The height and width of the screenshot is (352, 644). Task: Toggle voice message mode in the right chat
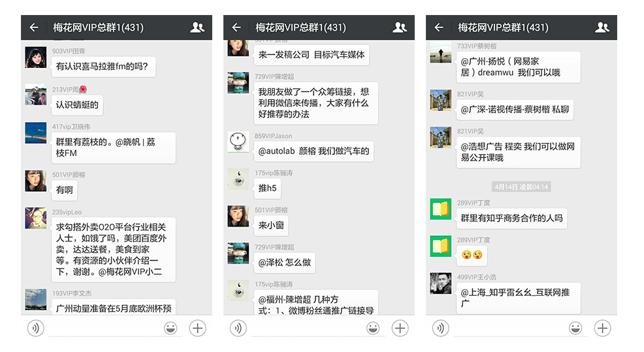(440, 328)
